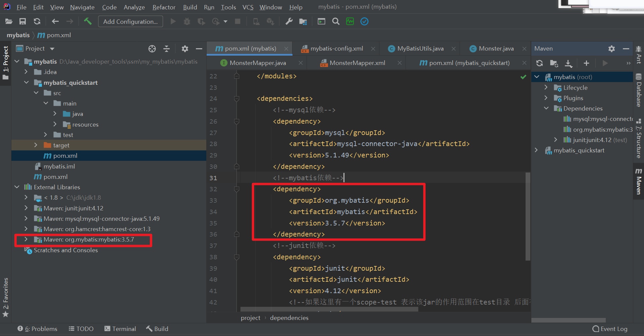Collapse External Libraries node

(17, 187)
